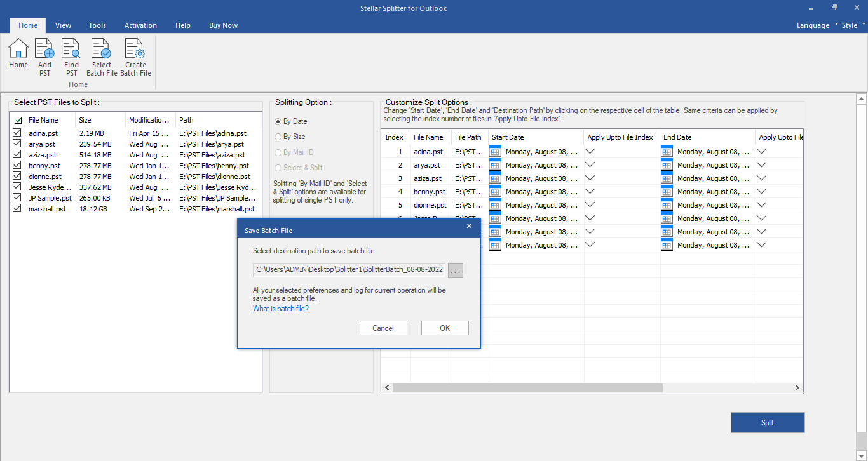
Task: Click the Split button
Action: pyautogui.click(x=768, y=423)
